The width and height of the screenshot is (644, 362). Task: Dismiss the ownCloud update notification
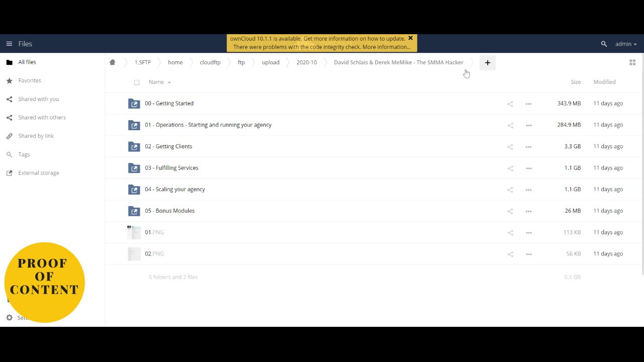point(411,38)
